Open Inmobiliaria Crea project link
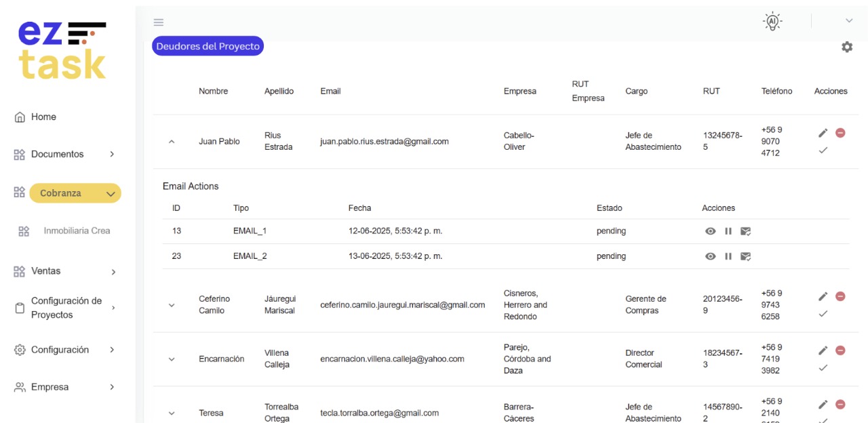Image resolution: width=868 pixels, height=423 pixels. coord(77,231)
